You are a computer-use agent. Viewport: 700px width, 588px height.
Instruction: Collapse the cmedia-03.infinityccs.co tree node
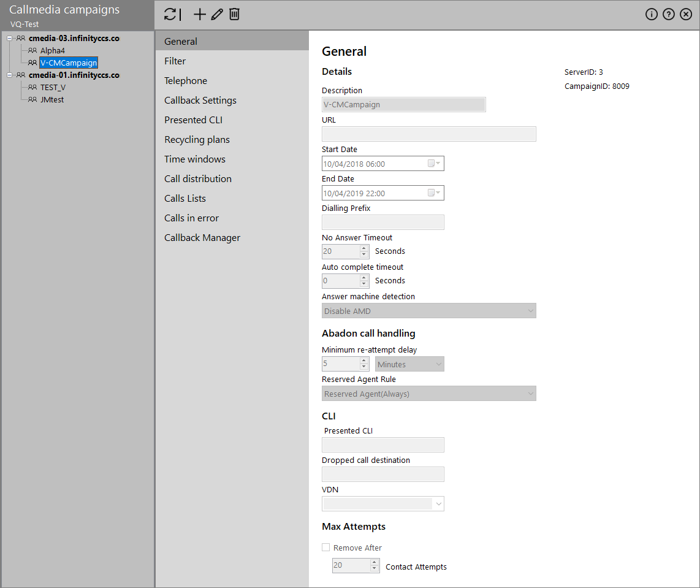pos(10,39)
